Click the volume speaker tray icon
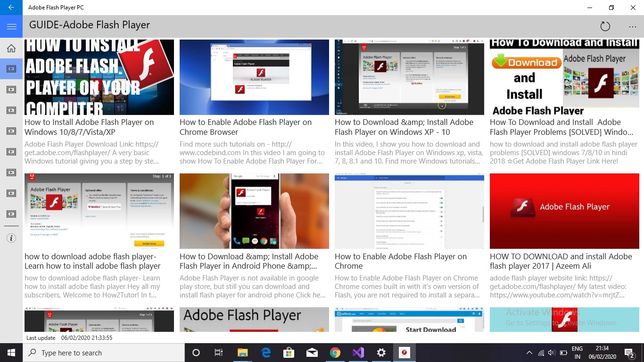 [552, 353]
